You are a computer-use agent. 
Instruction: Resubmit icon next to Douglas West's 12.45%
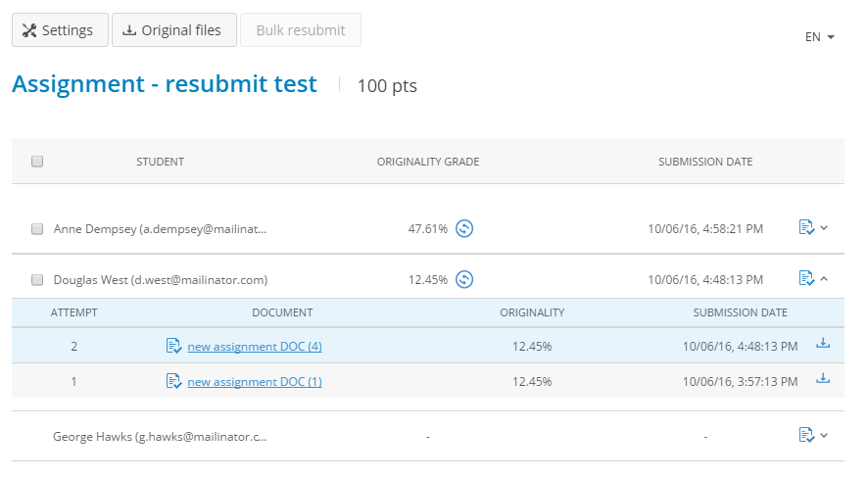click(464, 279)
